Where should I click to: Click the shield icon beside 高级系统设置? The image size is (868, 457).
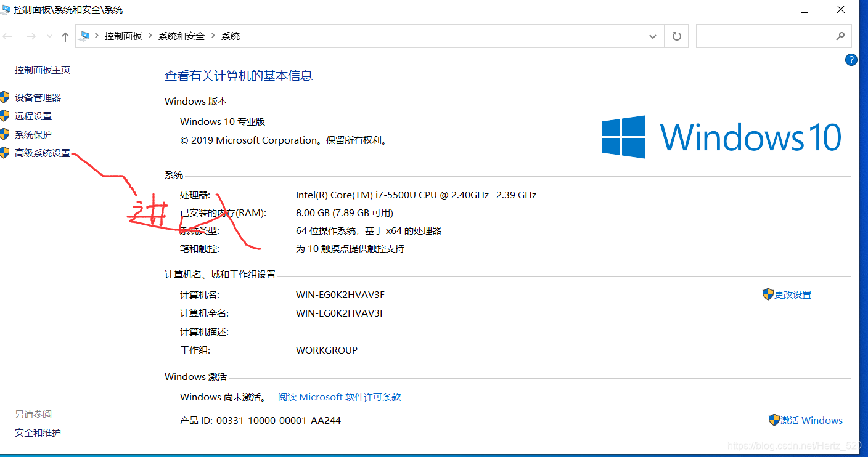click(x=5, y=153)
